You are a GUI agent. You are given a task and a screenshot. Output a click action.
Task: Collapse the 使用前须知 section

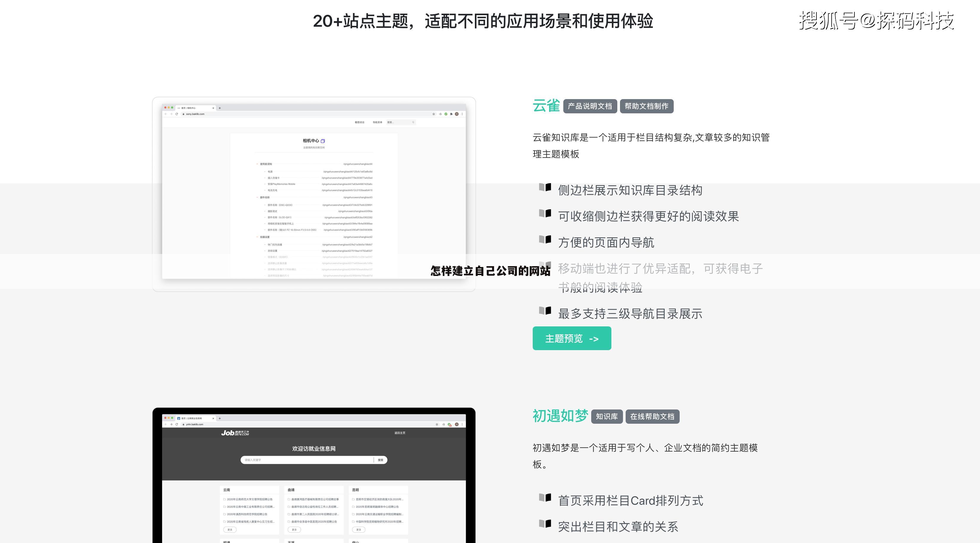tap(257, 164)
